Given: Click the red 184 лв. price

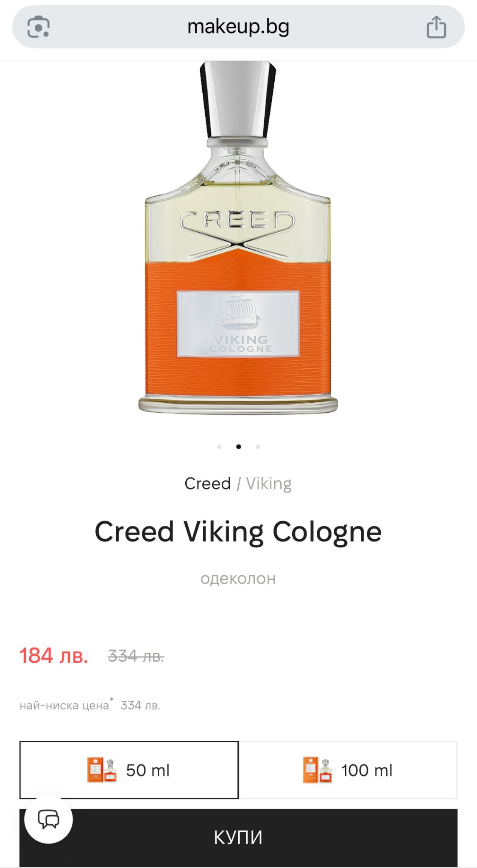Looking at the screenshot, I should [x=54, y=656].
